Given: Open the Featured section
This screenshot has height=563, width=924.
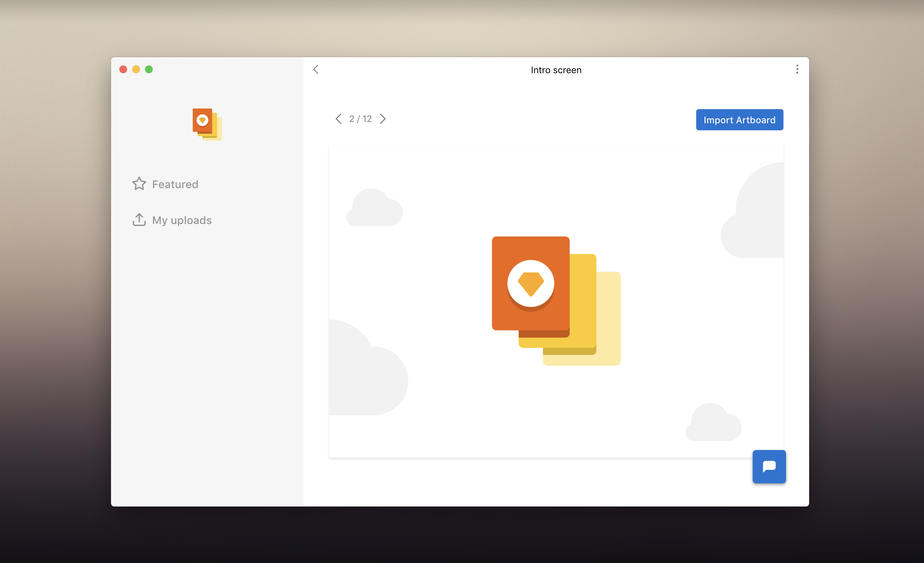Looking at the screenshot, I should pos(165,184).
